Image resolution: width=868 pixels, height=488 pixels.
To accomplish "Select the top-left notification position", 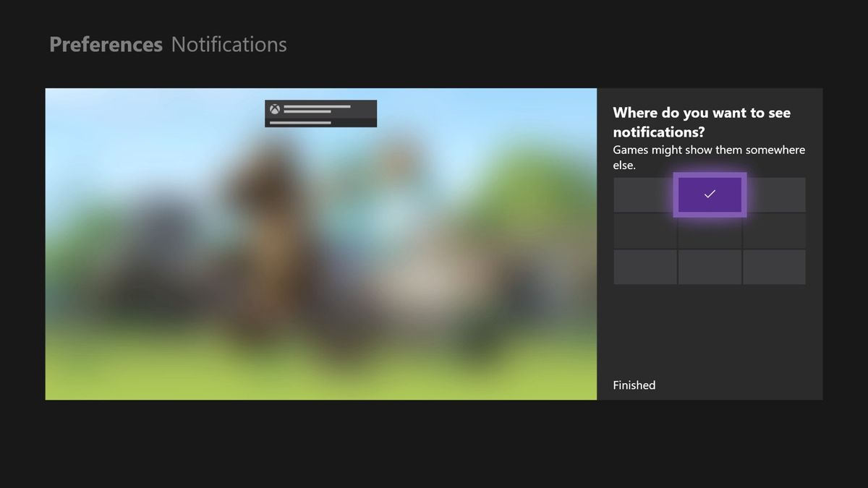I will click(645, 194).
